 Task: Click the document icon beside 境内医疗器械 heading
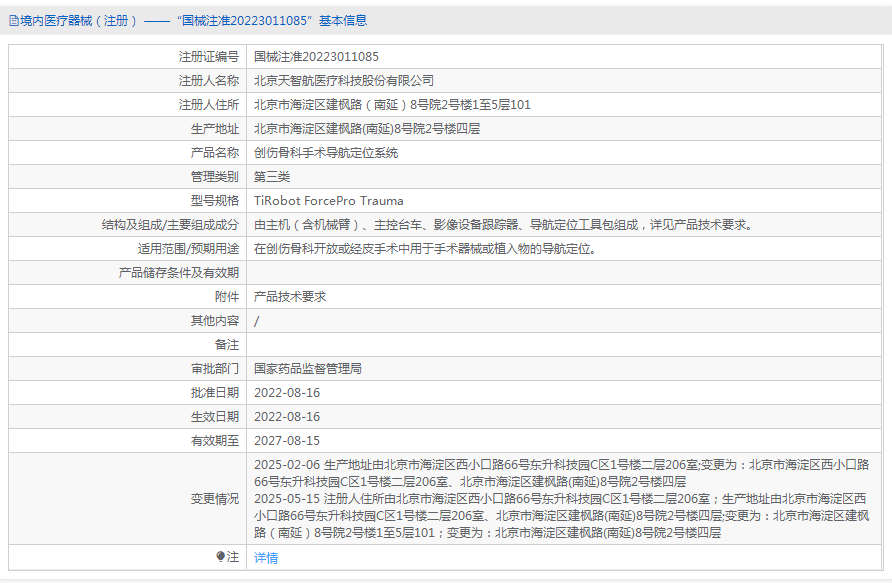[14, 21]
